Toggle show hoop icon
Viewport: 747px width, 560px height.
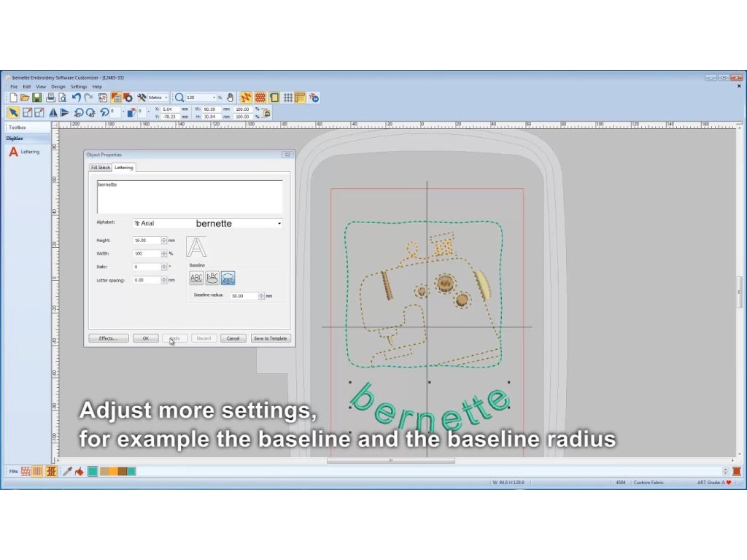[x=274, y=98]
